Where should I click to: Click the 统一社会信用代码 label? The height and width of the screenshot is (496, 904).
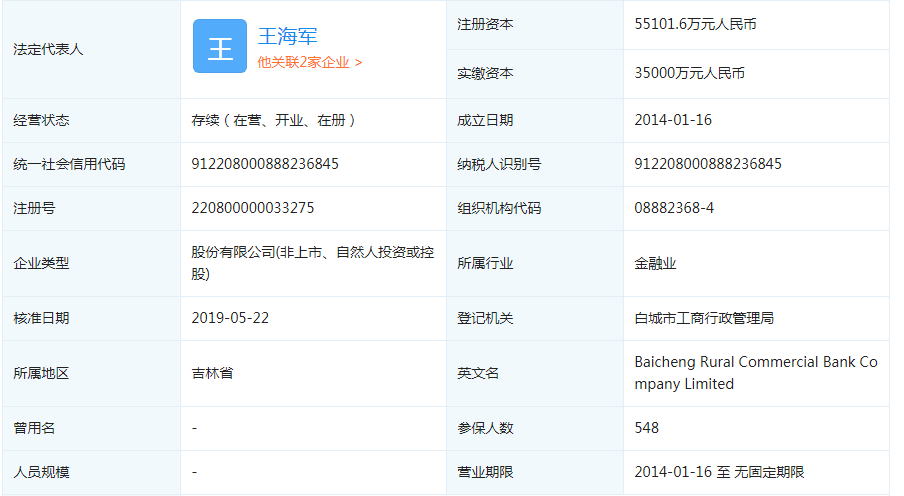click(69, 164)
